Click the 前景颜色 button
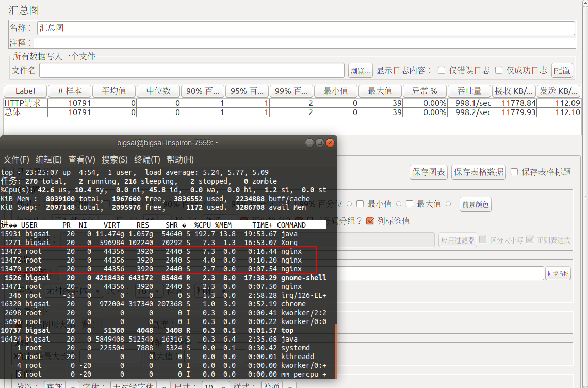The height and width of the screenshot is (388, 588). [x=475, y=204]
